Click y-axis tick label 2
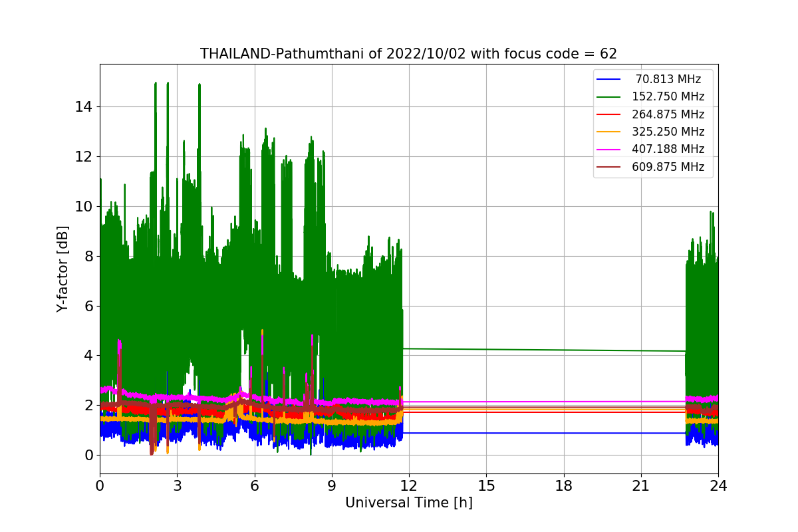 (88, 406)
